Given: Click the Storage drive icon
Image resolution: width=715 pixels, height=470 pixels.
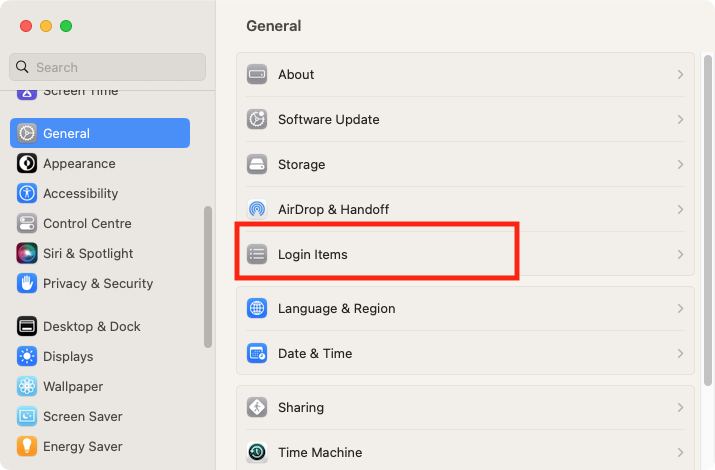Looking at the screenshot, I should click(x=257, y=164).
